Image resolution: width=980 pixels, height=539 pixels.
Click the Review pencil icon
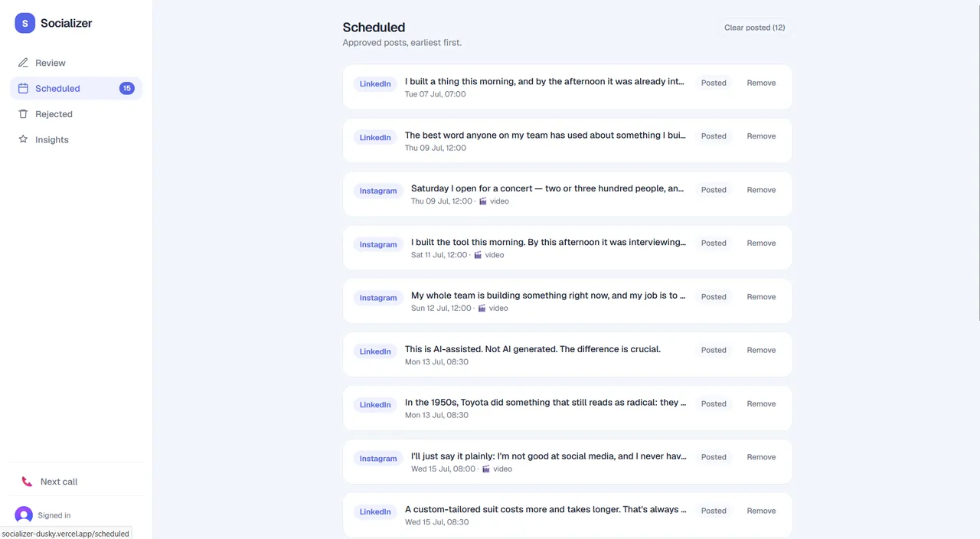pyautogui.click(x=23, y=63)
